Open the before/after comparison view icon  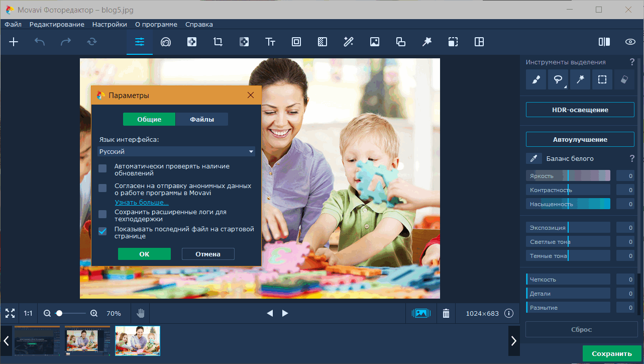pyautogui.click(x=604, y=42)
